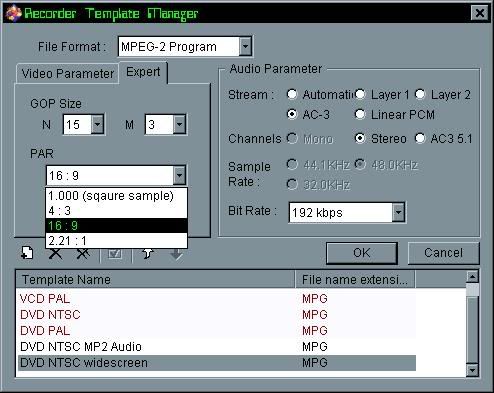Pick 2.21 : 1 PAR option
This screenshot has height=393, width=494.
click(x=116, y=240)
